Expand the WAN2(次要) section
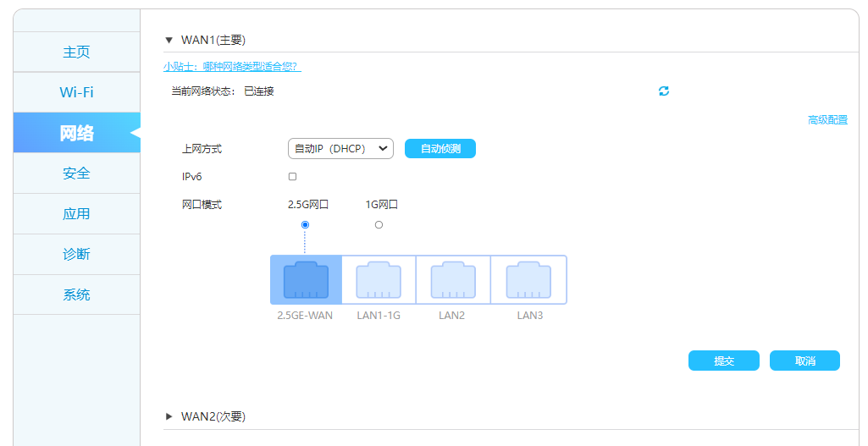 pos(169,416)
